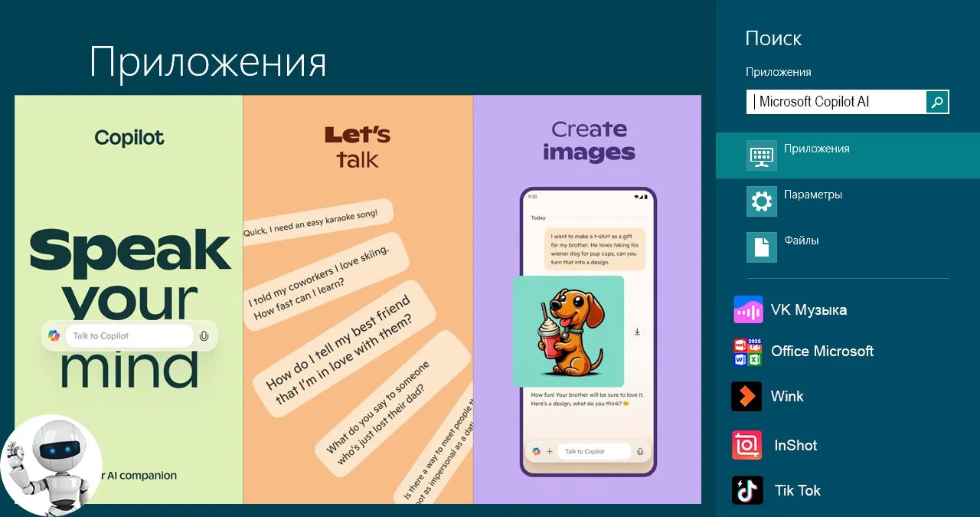Select the Приложения search filter icon
The image size is (980, 517).
(762, 155)
